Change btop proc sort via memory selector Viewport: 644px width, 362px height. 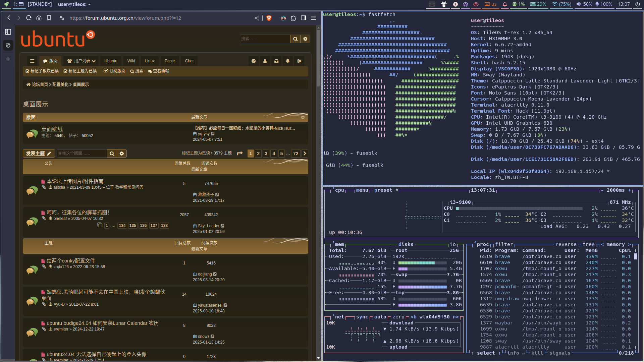[615, 244]
